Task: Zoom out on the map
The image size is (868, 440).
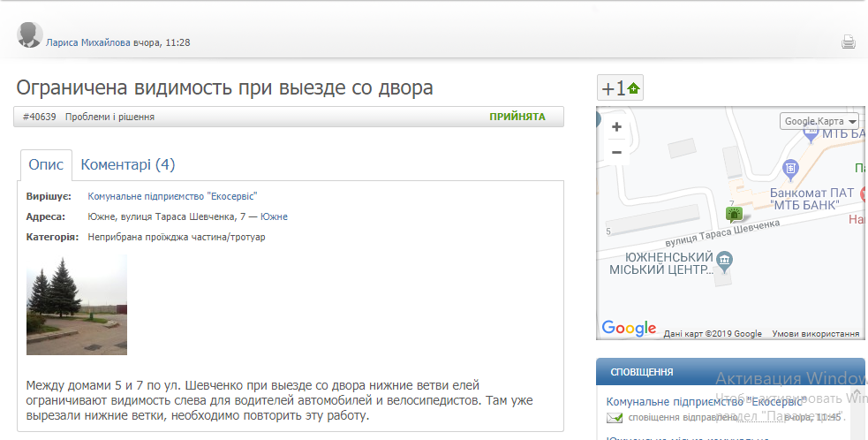Action: (x=616, y=152)
